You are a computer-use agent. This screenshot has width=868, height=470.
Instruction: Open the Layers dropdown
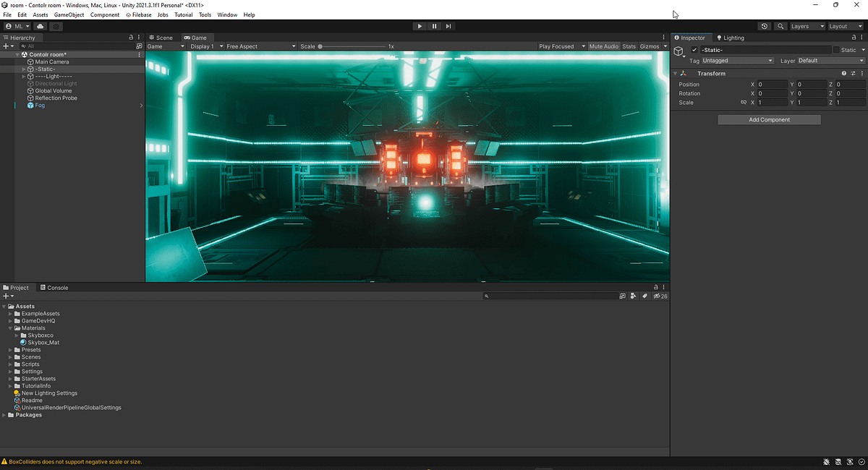tap(807, 26)
